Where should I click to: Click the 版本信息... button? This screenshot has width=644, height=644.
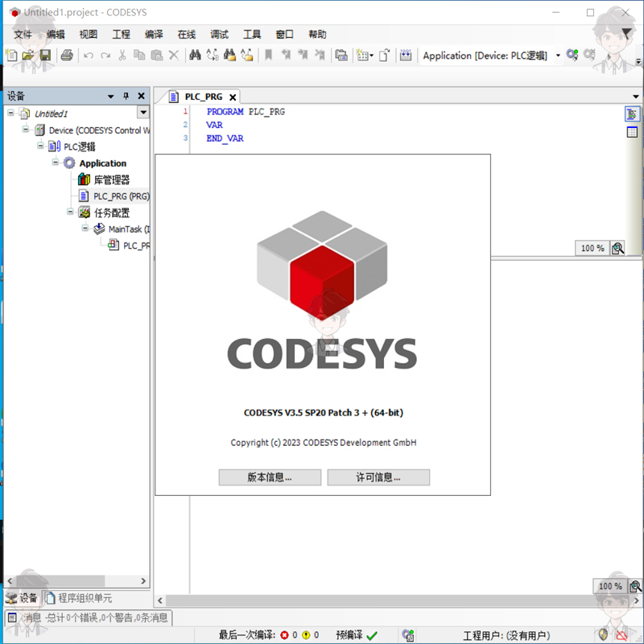click(x=270, y=477)
